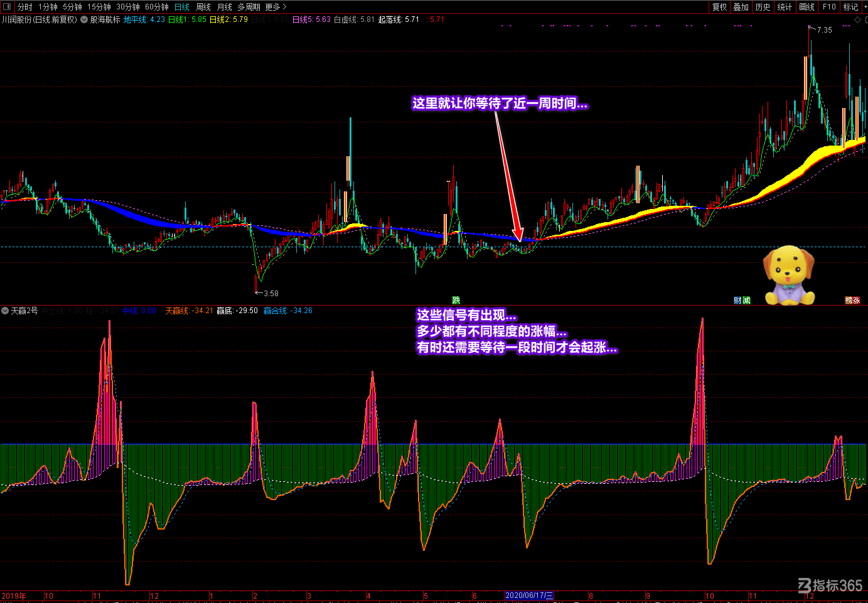This screenshot has height=603, width=868.
Task: Click the yellow dog mascot icon
Action: (x=789, y=275)
